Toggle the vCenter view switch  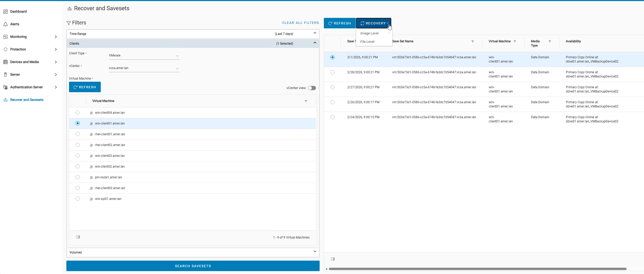point(312,88)
